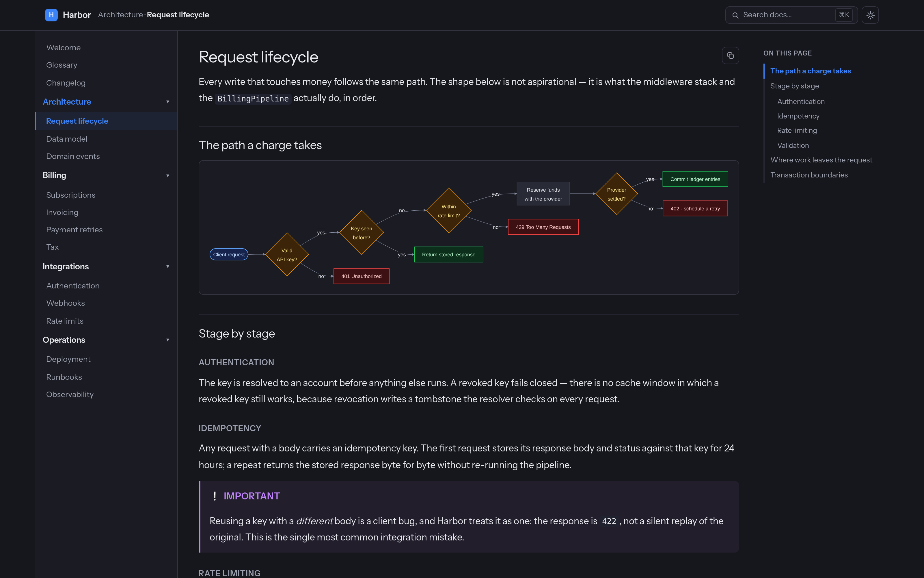Click the 402 schedule a retry node
Screen dimensions: 924x578
695,209
